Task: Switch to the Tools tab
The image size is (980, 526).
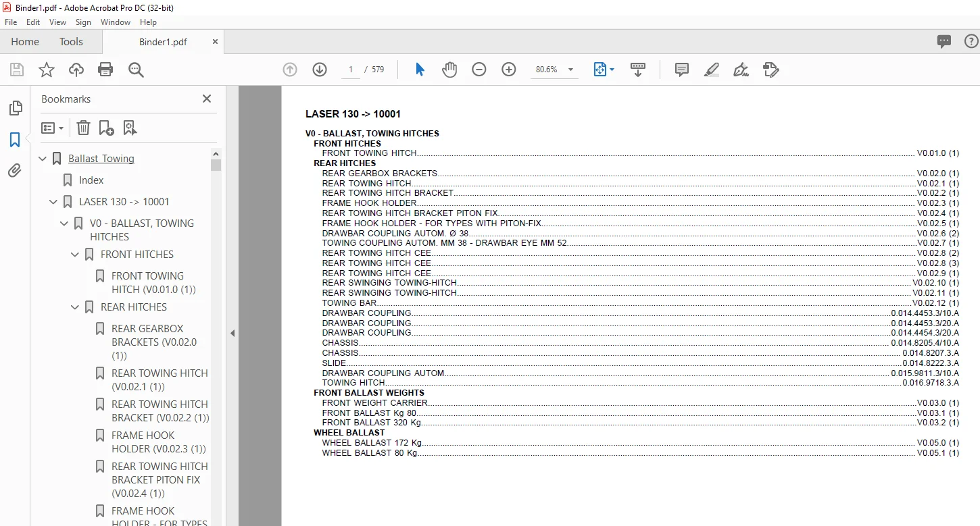Action: pos(71,42)
